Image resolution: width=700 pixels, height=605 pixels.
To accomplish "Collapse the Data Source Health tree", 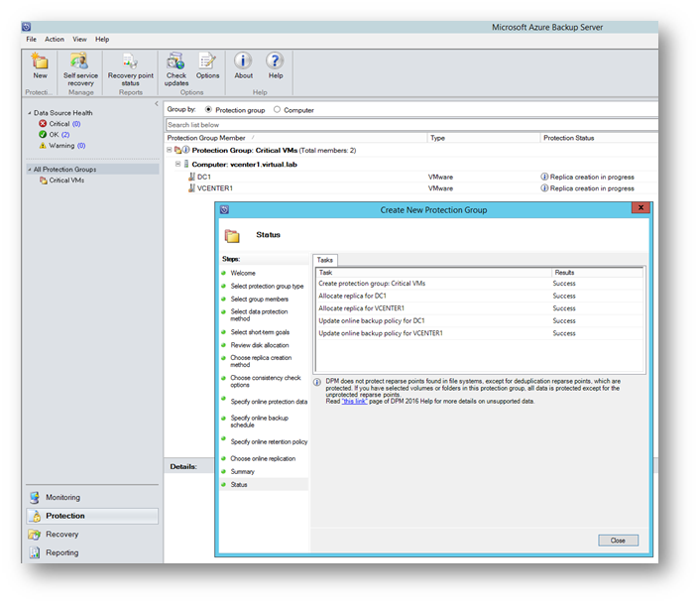I will click(x=30, y=113).
